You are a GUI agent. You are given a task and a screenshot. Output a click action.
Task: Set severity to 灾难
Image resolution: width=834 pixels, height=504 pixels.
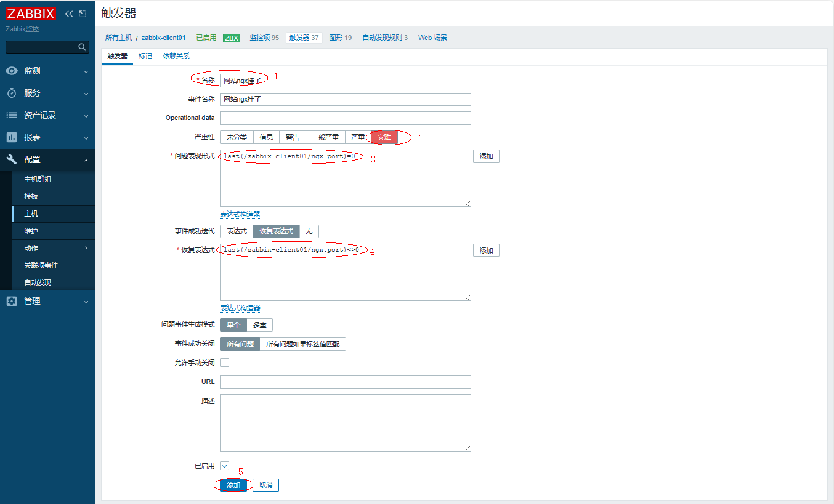point(384,137)
